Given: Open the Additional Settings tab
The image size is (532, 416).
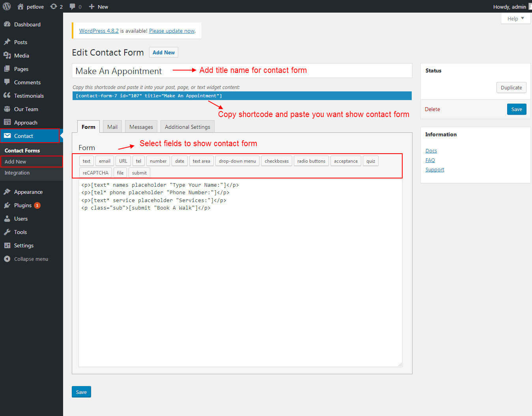Looking at the screenshot, I should 187,127.
